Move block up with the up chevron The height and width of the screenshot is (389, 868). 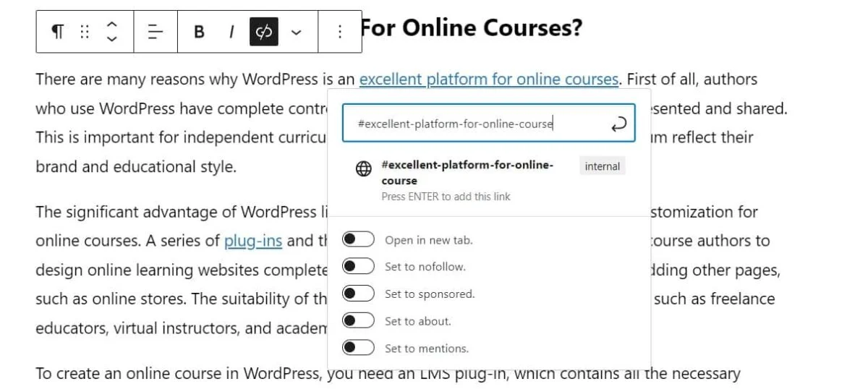(111, 25)
